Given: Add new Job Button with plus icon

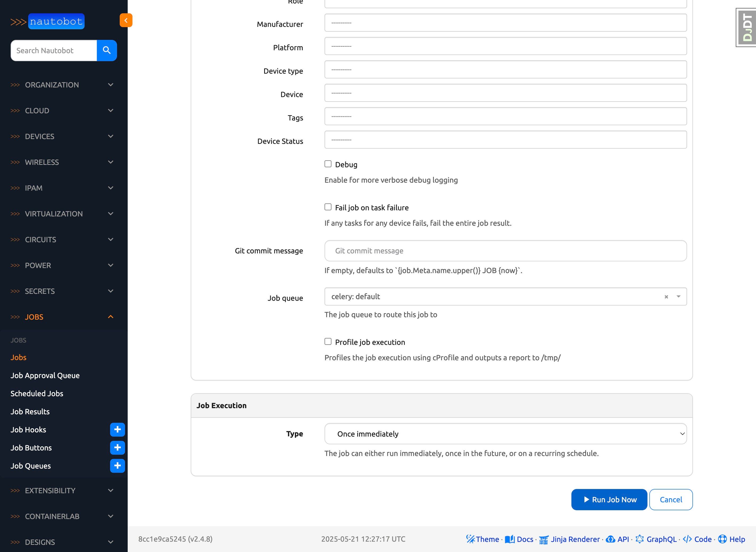Looking at the screenshot, I should [x=117, y=448].
